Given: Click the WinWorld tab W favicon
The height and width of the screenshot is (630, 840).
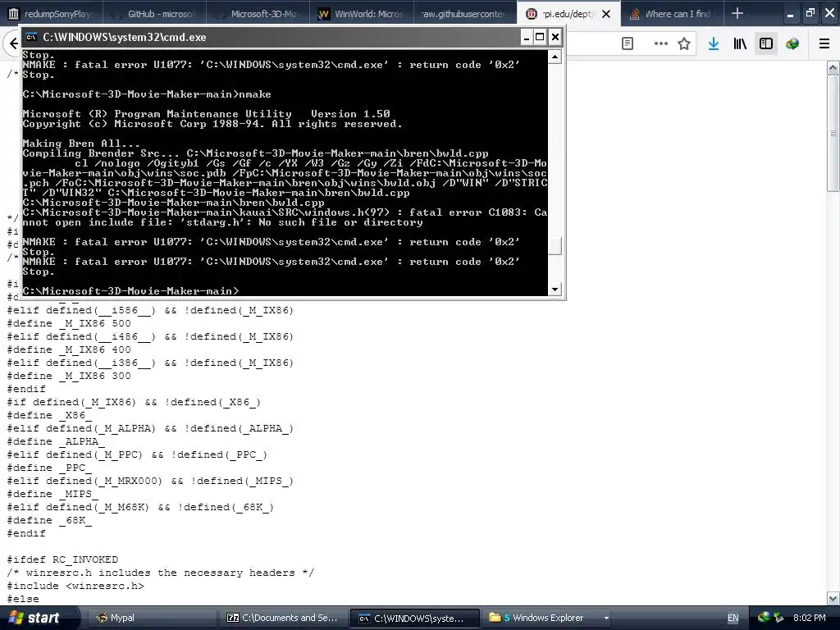Looking at the screenshot, I should coord(323,14).
